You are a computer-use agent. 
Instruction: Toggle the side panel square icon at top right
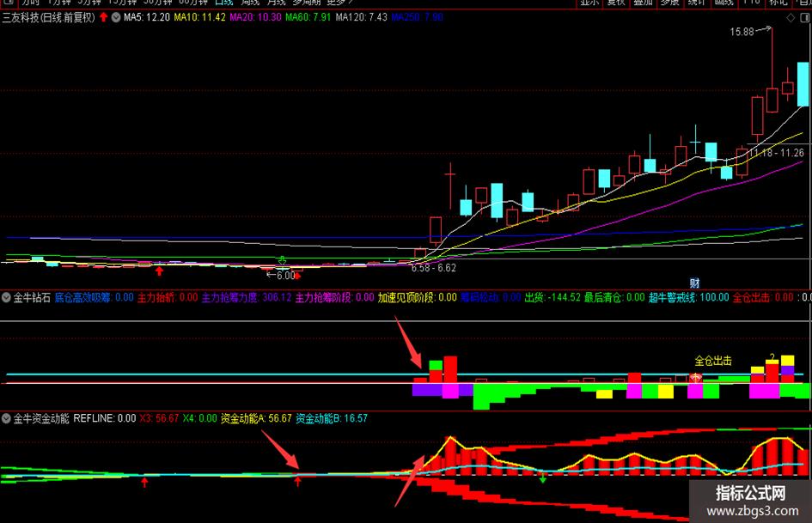click(x=804, y=18)
